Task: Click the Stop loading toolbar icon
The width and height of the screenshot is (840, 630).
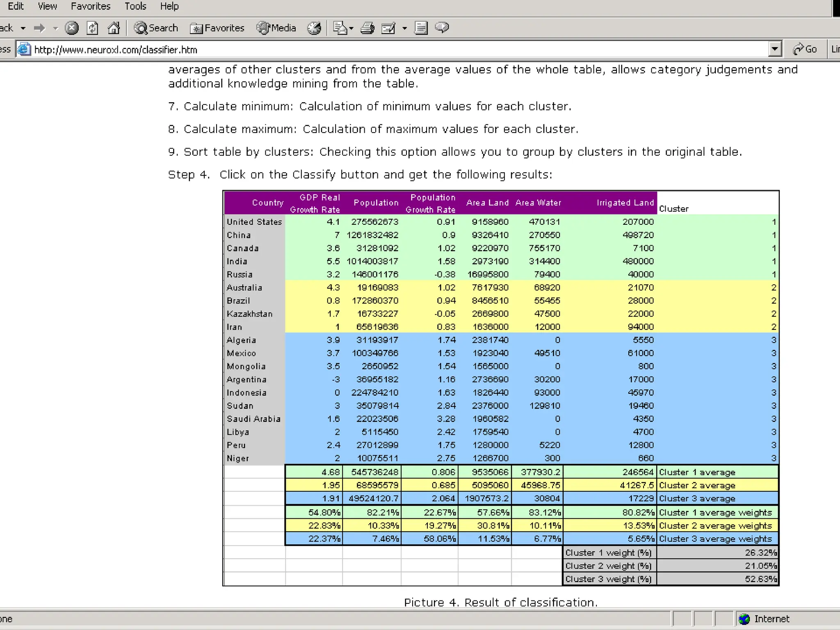Action: tap(72, 28)
